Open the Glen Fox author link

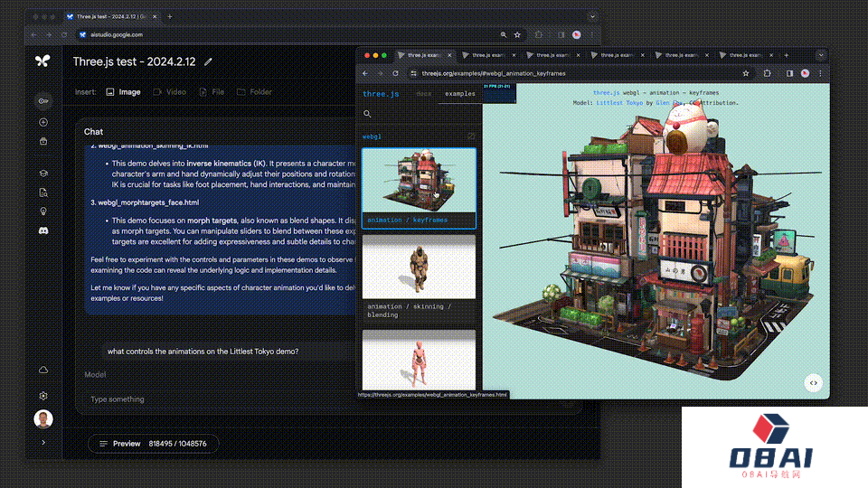tap(667, 103)
